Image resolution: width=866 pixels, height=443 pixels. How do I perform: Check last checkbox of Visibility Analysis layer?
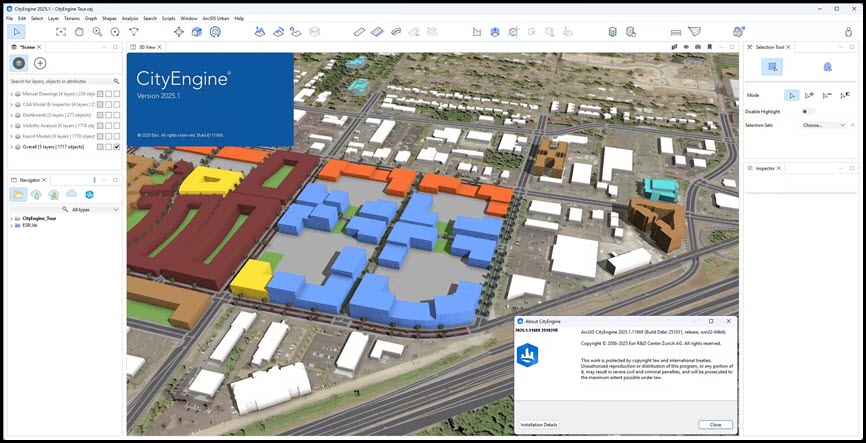tap(117, 125)
